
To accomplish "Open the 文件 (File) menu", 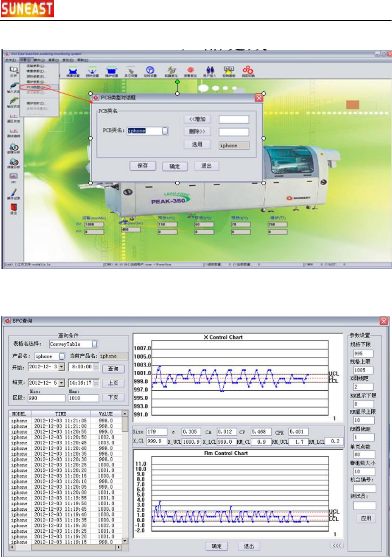I will pyautogui.click(x=10, y=60).
